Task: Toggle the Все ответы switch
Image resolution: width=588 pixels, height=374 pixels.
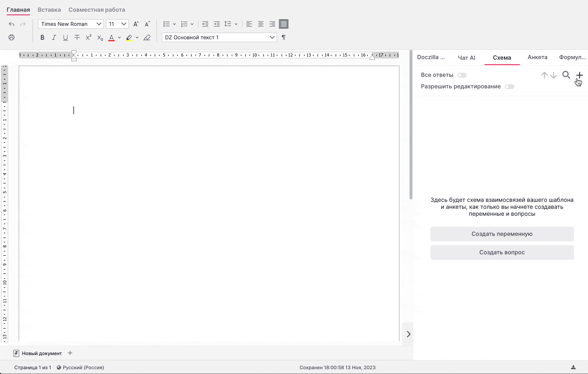Action: pos(462,75)
